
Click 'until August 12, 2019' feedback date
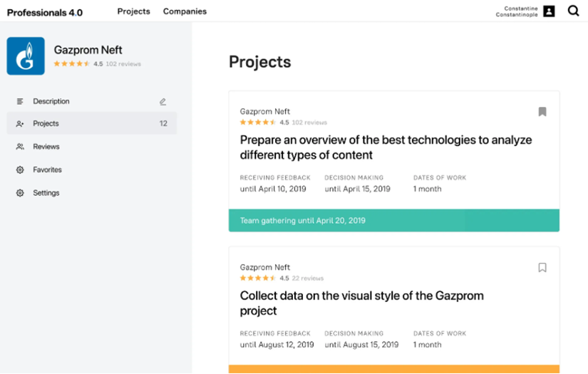tap(277, 345)
